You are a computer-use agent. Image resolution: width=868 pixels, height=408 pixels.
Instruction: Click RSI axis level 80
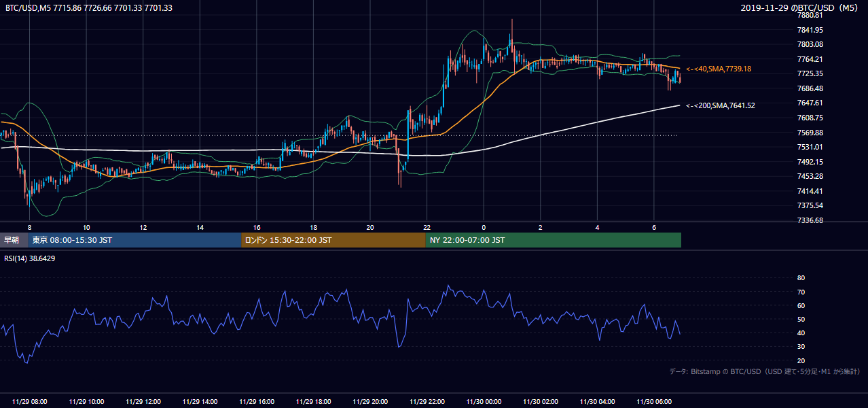point(801,278)
